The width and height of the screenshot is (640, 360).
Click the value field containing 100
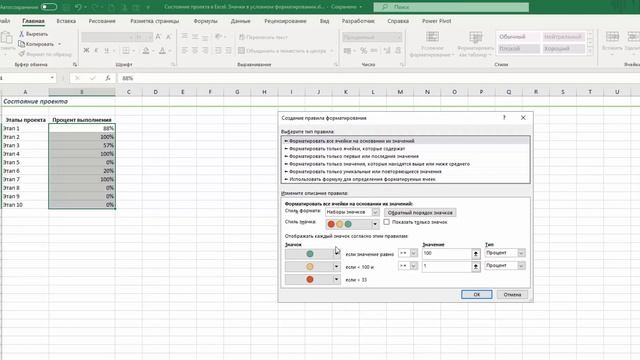447,253
